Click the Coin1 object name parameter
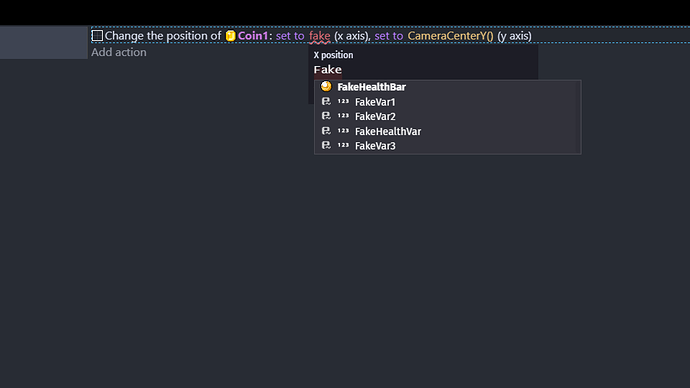Image resolution: width=690 pixels, height=388 pixels. point(253,36)
